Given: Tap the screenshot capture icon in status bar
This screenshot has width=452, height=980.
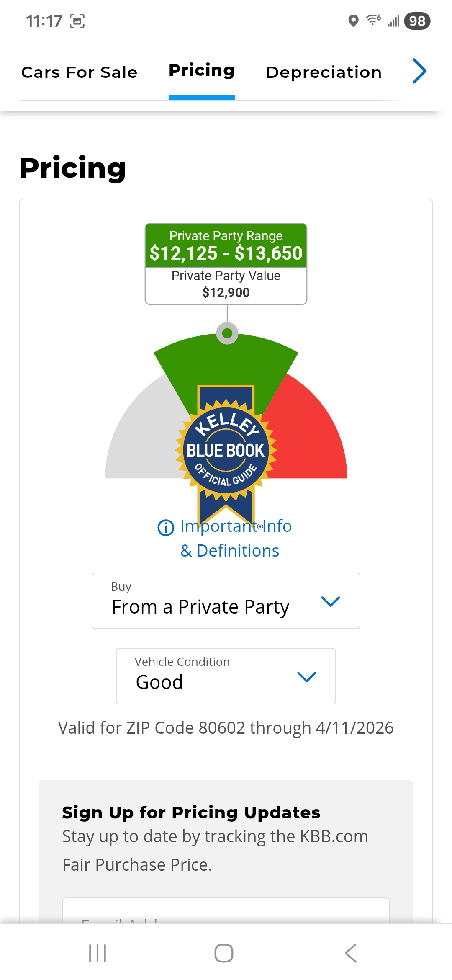Looking at the screenshot, I should pyautogui.click(x=77, y=21).
